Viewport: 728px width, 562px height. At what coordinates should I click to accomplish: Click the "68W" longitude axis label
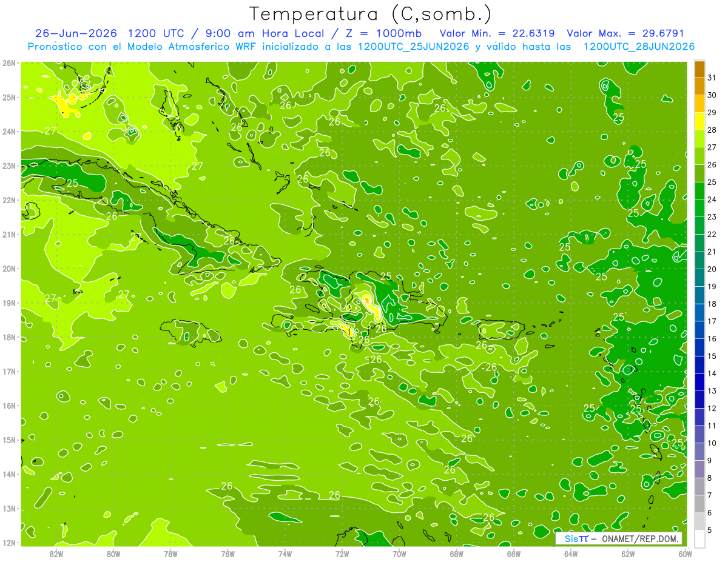pos(456,554)
